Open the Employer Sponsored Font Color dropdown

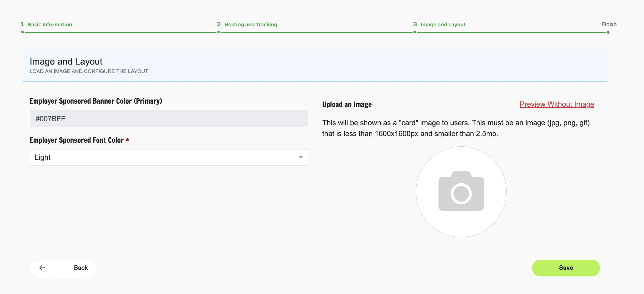click(x=169, y=157)
